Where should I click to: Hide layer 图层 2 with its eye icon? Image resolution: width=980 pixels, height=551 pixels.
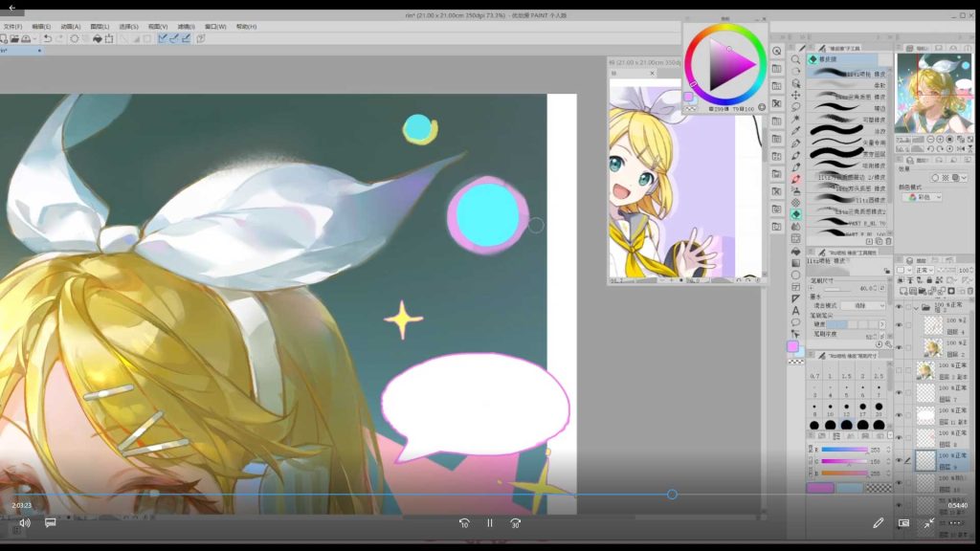click(x=900, y=347)
